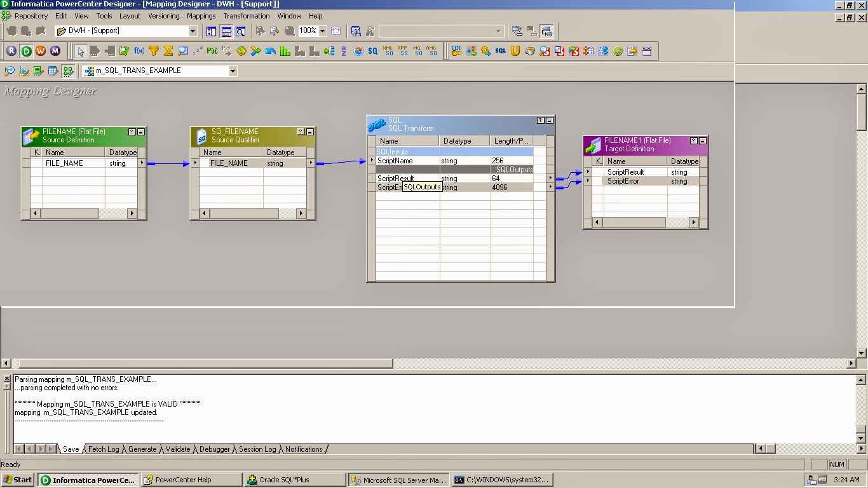
Task: Toggle the Navigator window
Action: (x=210, y=30)
